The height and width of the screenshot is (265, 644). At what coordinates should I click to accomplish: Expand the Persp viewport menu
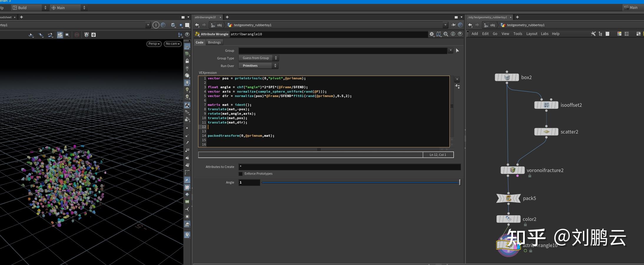click(x=154, y=44)
